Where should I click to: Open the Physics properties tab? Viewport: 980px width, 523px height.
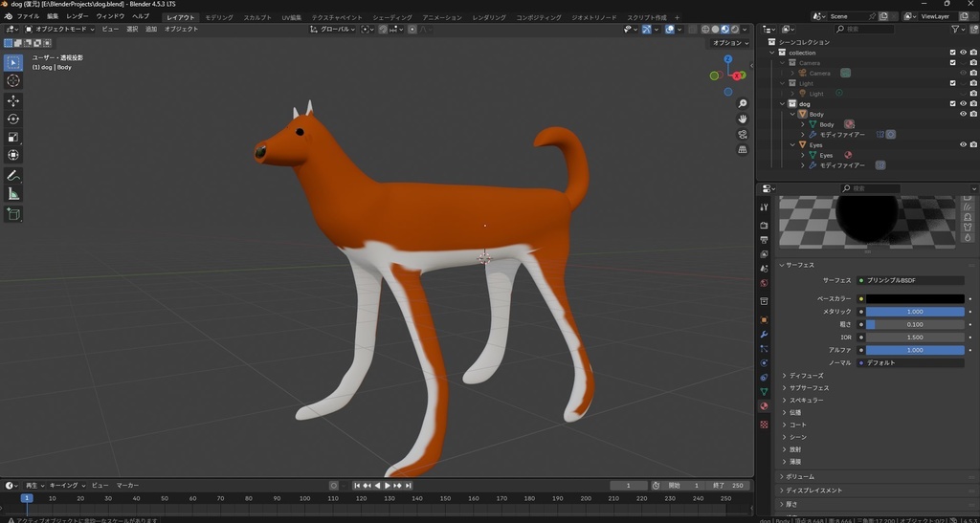point(764,363)
